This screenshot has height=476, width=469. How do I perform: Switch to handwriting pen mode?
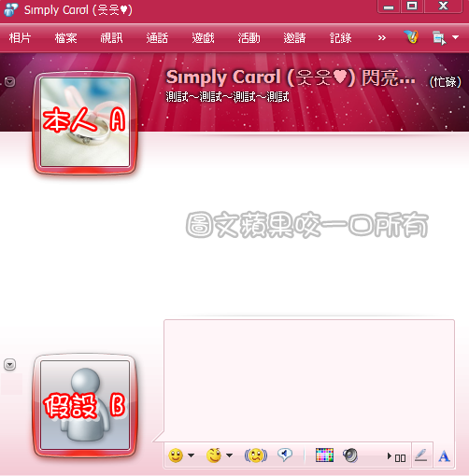pyautogui.click(x=421, y=455)
